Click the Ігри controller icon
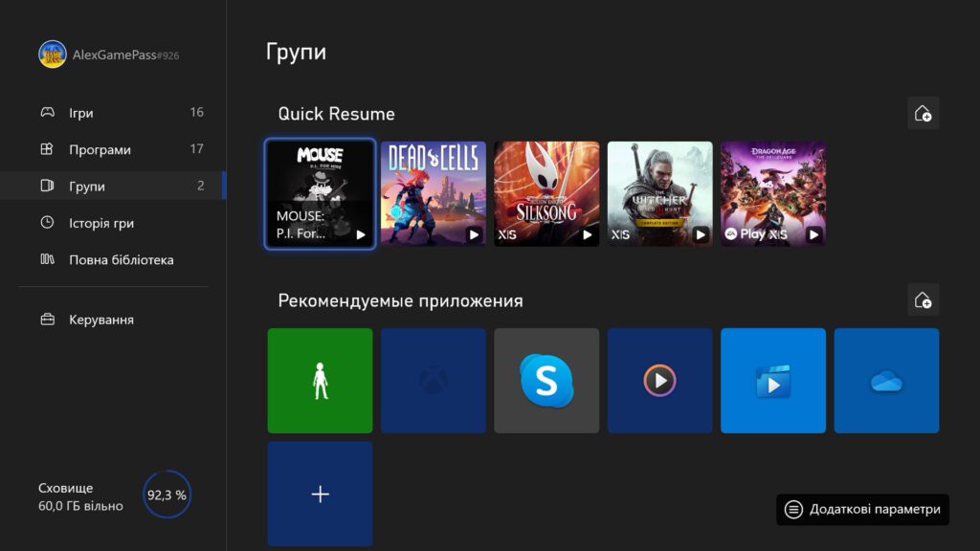The height and width of the screenshot is (551, 980). 48,113
